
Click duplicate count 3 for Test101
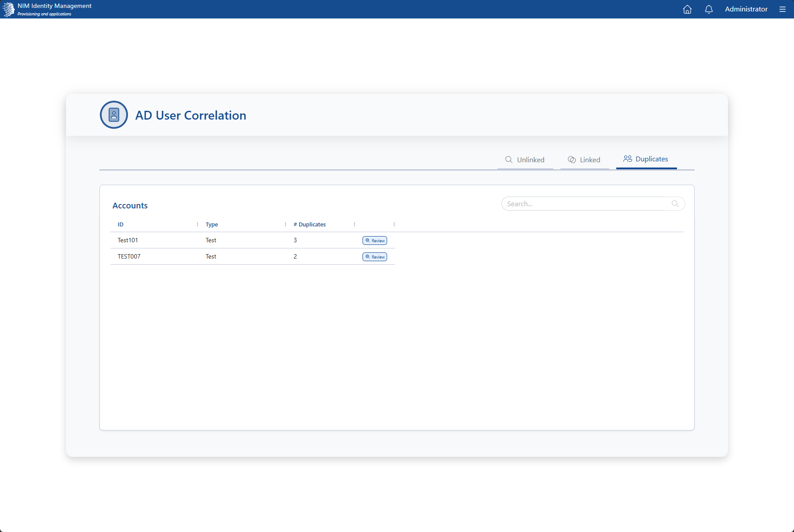(x=295, y=240)
